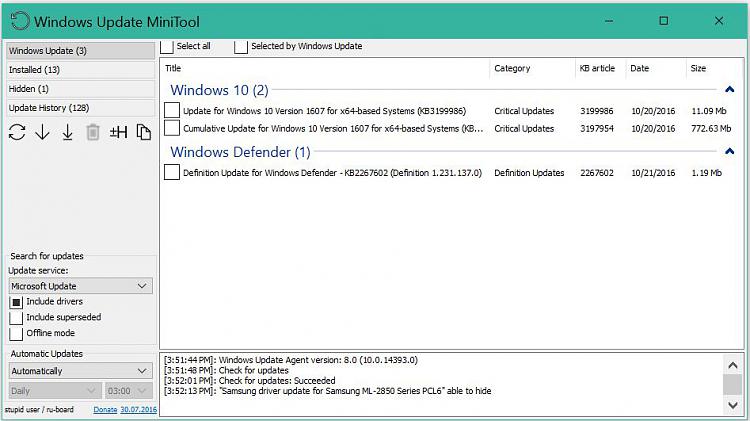The width and height of the screenshot is (750, 421).
Task: Select the Update for Windows 10 KB3199986 row title
Action: 324,111
